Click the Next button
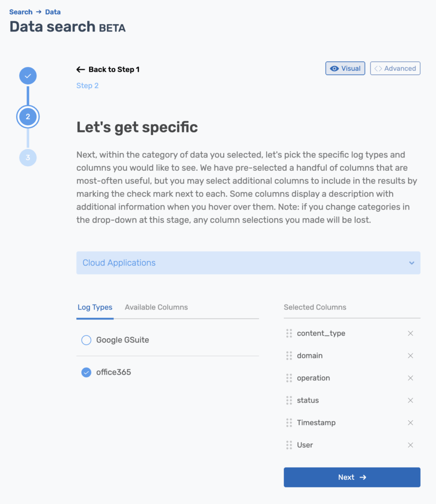Image resolution: width=436 pixels, height=504 pixels. point(352,477)
